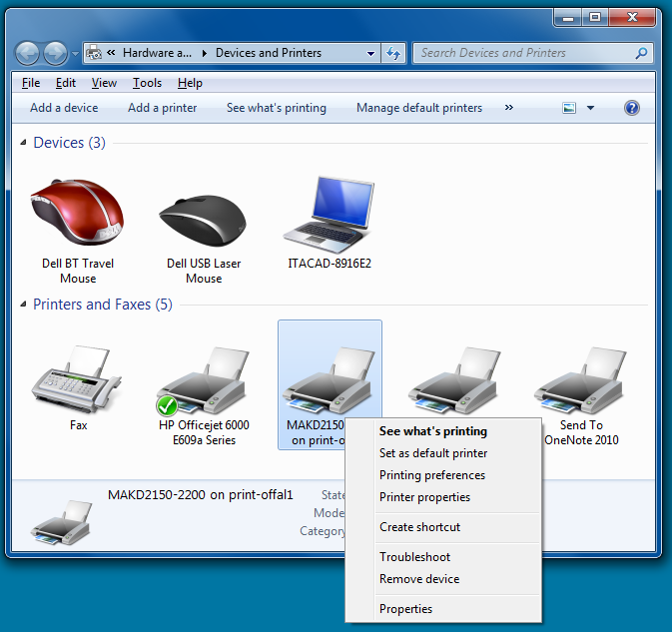Open the address bar history dropdown
The image size is (672, 632).
(371, 53)
